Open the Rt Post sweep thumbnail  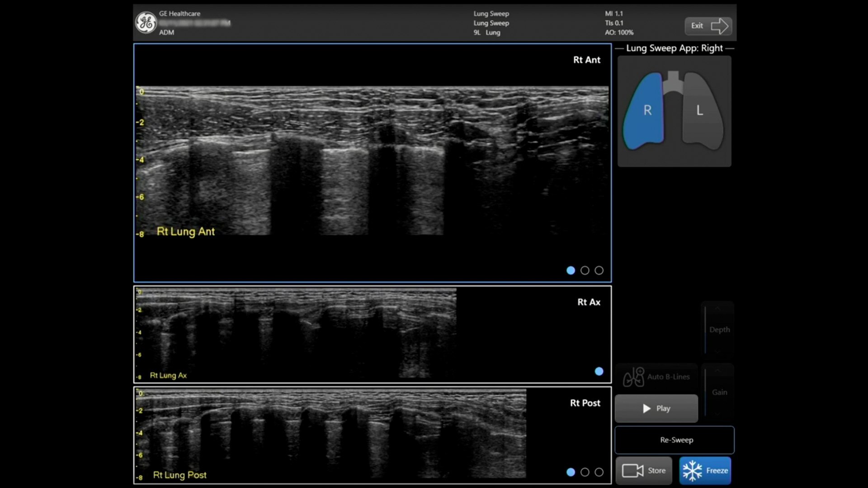pyautogui.click(x=330, y=434)
